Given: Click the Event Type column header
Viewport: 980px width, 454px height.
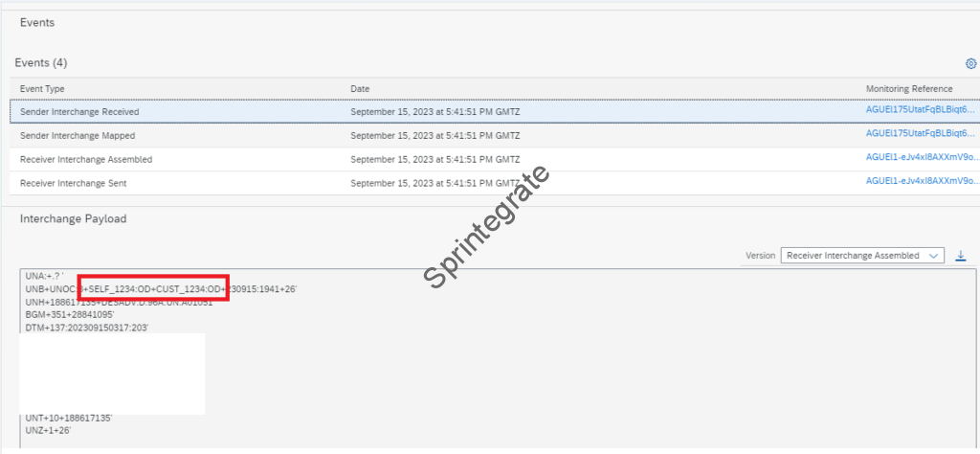Looking at the screenshot, I should click(42, 88).
